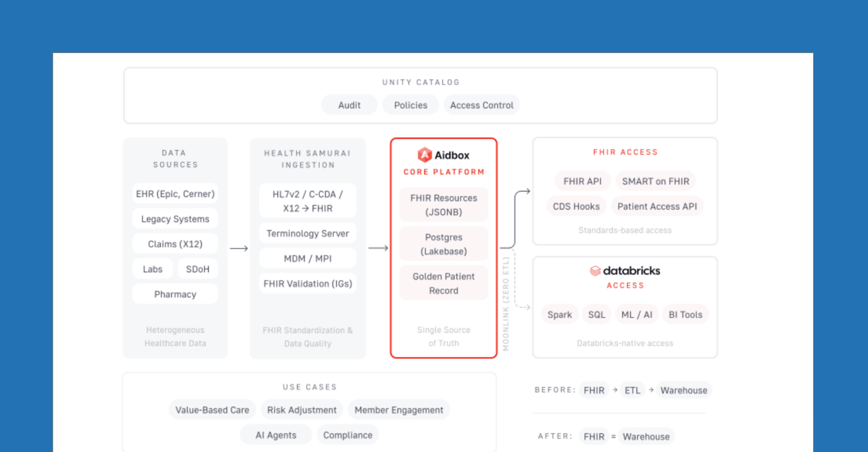This screenshot has width=868, height=452.
Task: Select the Audit pill in Unity Catalog
Action: 349,105
